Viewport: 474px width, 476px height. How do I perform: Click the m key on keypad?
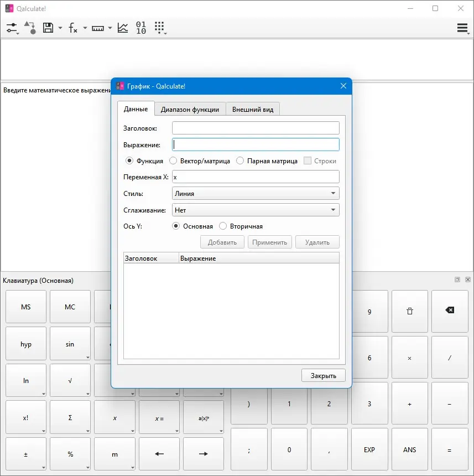pos(114,454)
